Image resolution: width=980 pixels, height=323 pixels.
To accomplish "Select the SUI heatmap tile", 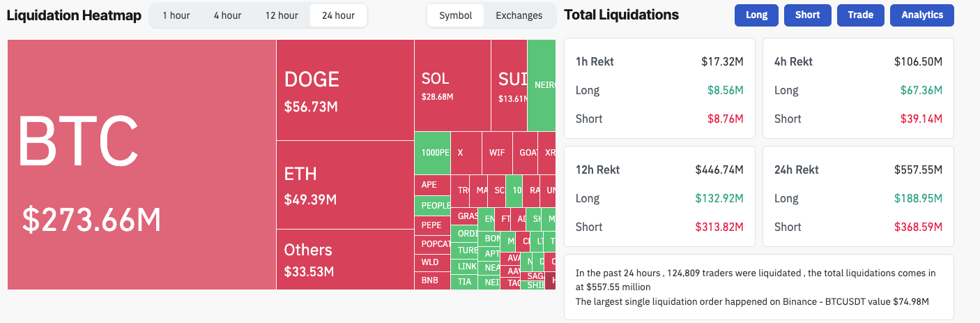I will pyautogui.click(x=509, y=85).
